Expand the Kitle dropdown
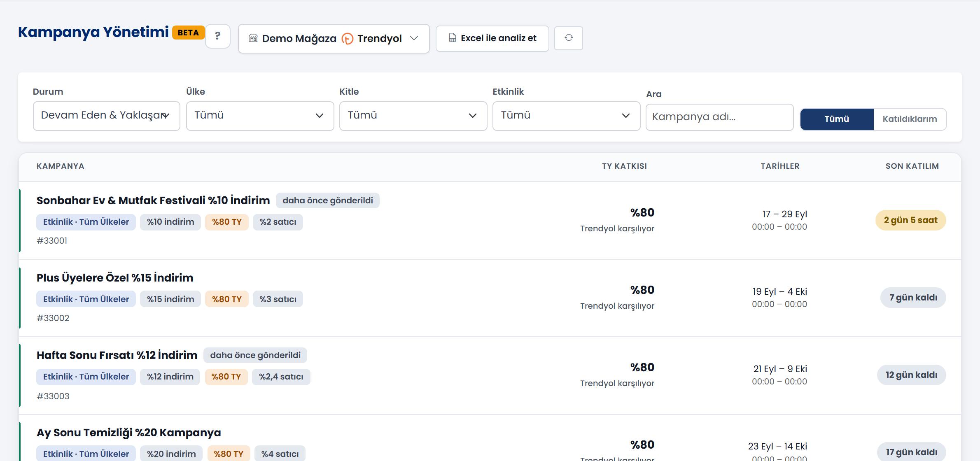 (413, 116)
